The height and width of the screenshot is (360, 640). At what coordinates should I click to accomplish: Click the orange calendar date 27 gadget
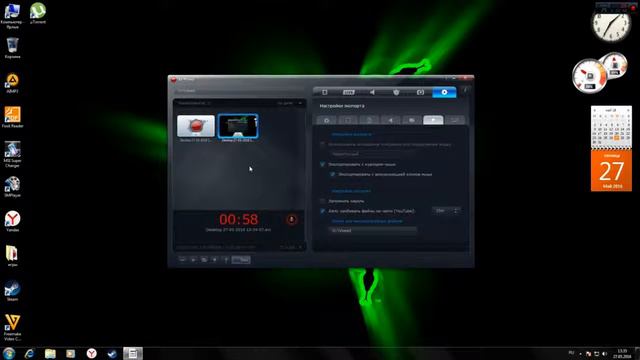pyautogui.click(x=611, y=170)
